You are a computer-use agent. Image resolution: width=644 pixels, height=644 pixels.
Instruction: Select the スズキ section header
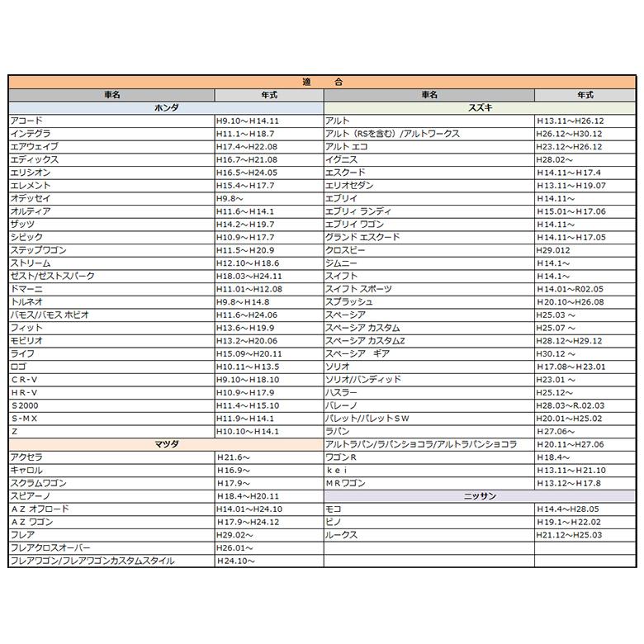click(x=480, y=108)
